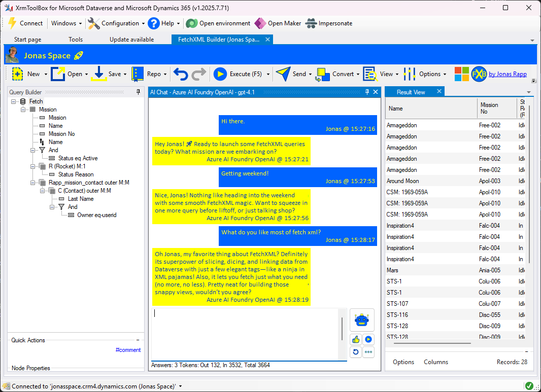Viewport: 541px width, 392px height.
Task: Undo the last change
Action: click(x=181, y=74)
